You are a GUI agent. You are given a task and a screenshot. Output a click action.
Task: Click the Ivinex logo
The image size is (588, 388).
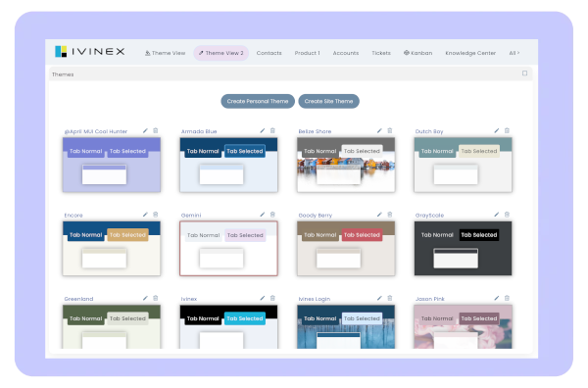click(90, 52)
